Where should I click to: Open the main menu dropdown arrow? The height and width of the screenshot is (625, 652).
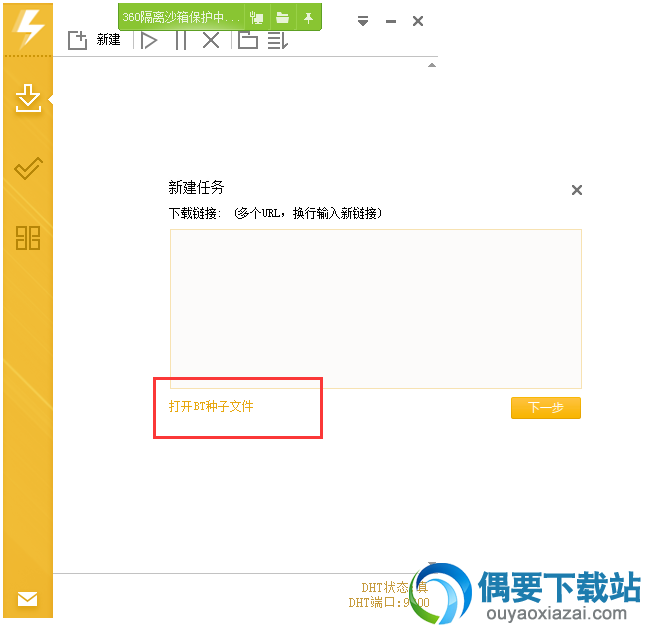(363, 21)
